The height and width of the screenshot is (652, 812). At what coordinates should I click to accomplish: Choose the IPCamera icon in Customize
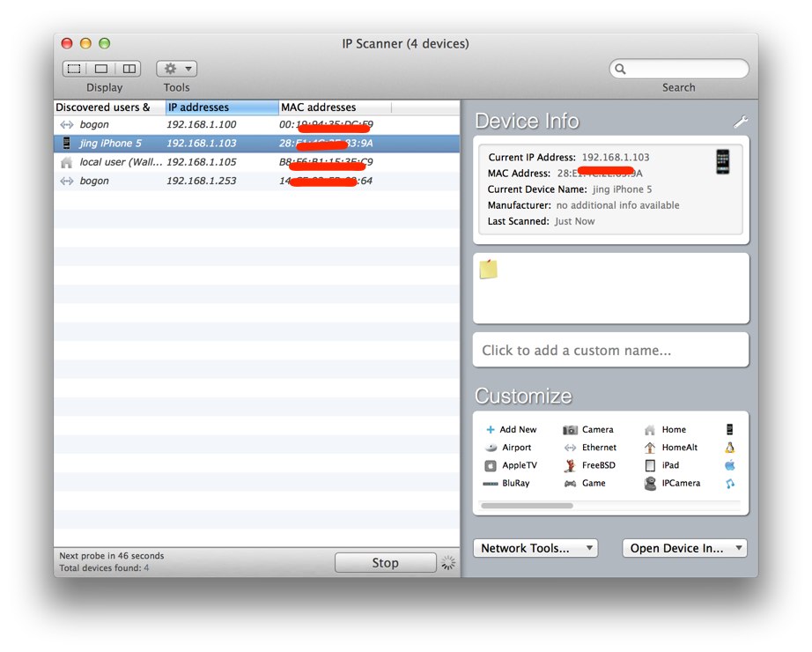672,483
